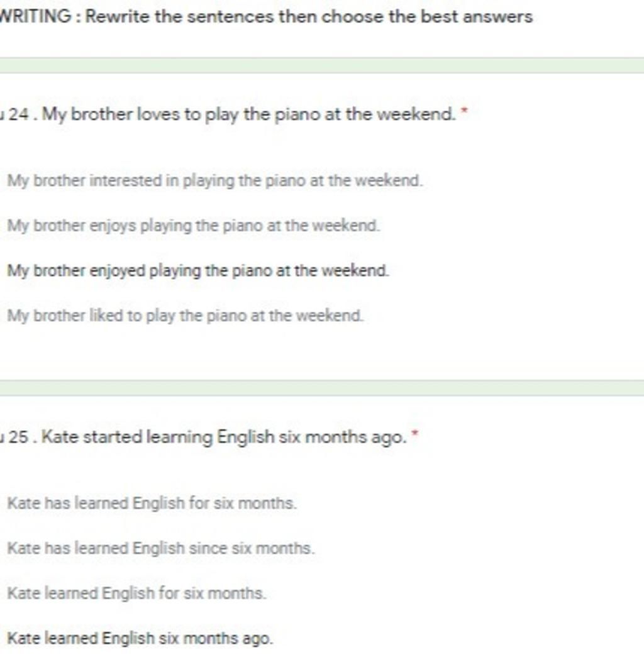Select option 'My brother interested in playing the piano'
Viewport: 644px width, 662px height.
coord(214,180)
